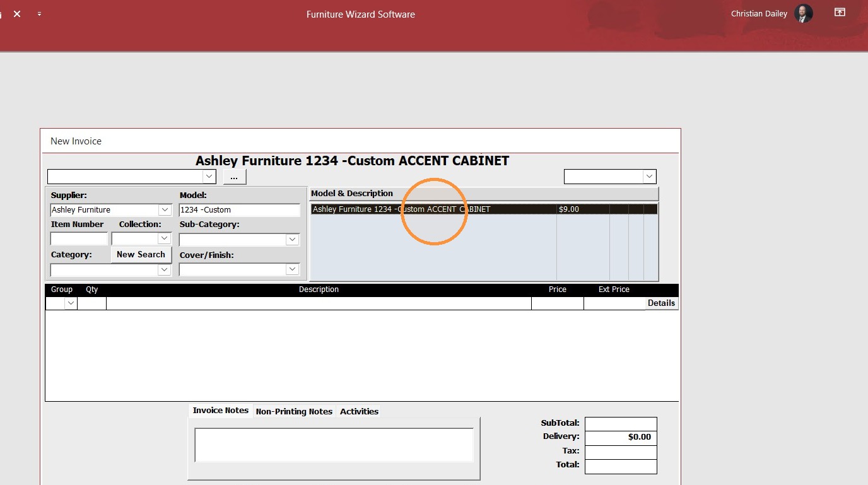Open the combo box right of the bold heading
Viewport: 868px width, 485px height.
(650, 177)
